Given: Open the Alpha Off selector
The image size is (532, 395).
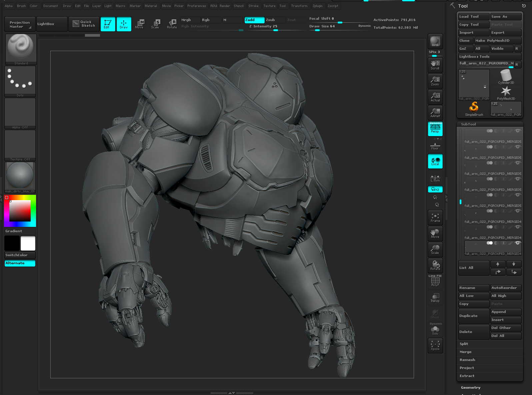Looking at the screenshot, I should tap(20, 113).
